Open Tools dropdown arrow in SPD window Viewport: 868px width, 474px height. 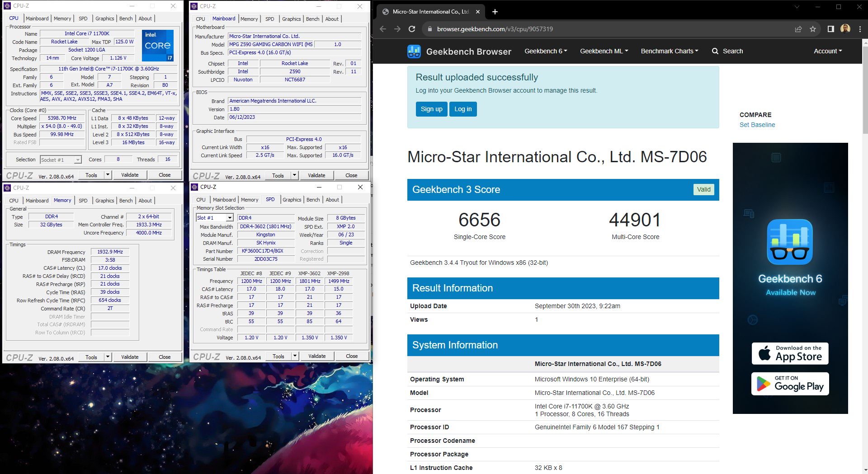[295, 356]
